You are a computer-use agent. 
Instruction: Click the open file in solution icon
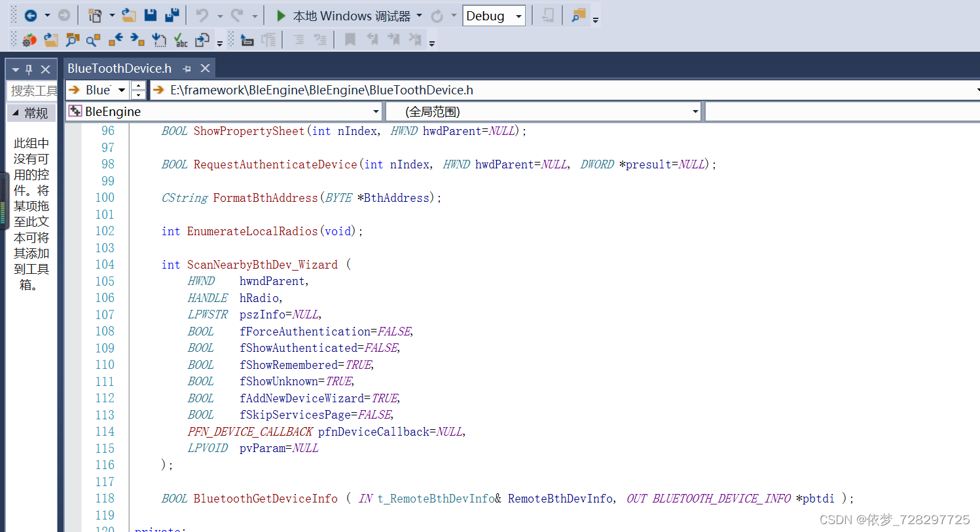pos(51,40)
